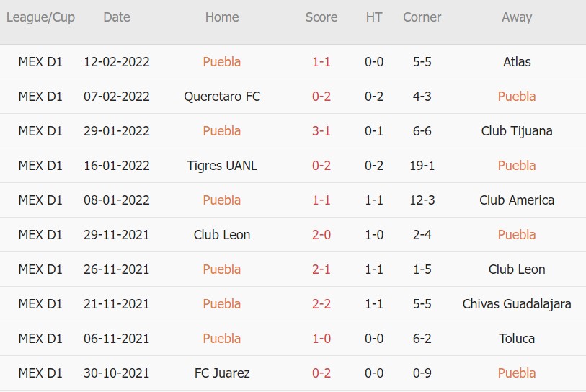Open the 1-0 score of Toluca match
The image size is (586, 392).
pyautogui.click(x=321, y=339)
